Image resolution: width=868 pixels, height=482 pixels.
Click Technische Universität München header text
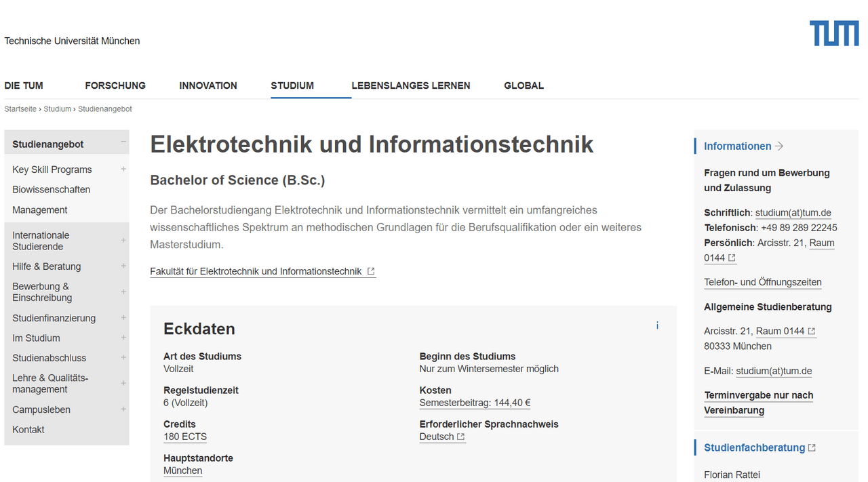click(72, 41)
